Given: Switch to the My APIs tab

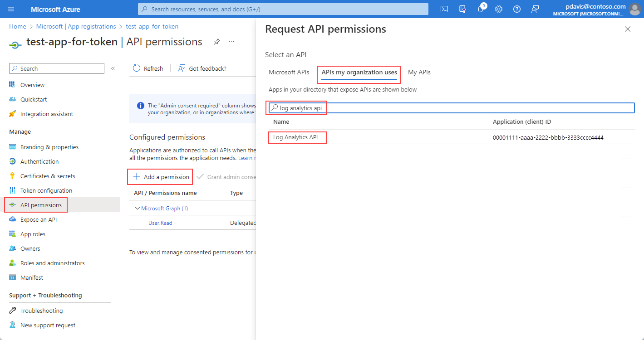Looking at the screenshot, I should [x=419, y=72].
